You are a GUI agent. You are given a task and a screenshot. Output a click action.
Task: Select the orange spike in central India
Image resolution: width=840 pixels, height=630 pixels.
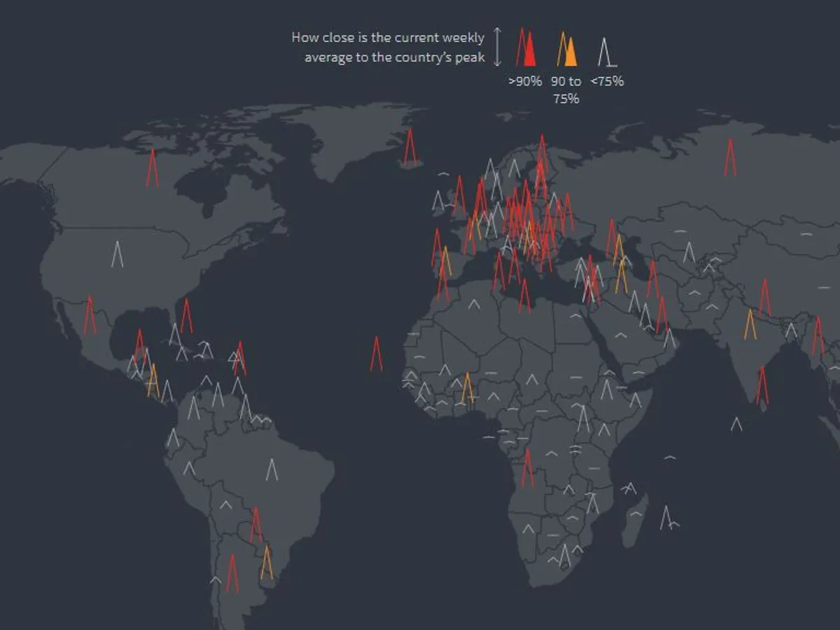point(750,325)
